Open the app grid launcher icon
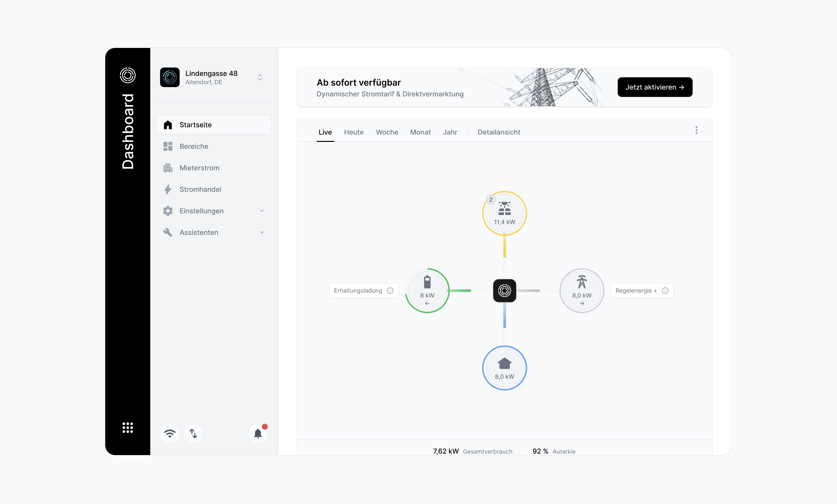The width and height of the screenshot is (837, 504). coord(128,428)
